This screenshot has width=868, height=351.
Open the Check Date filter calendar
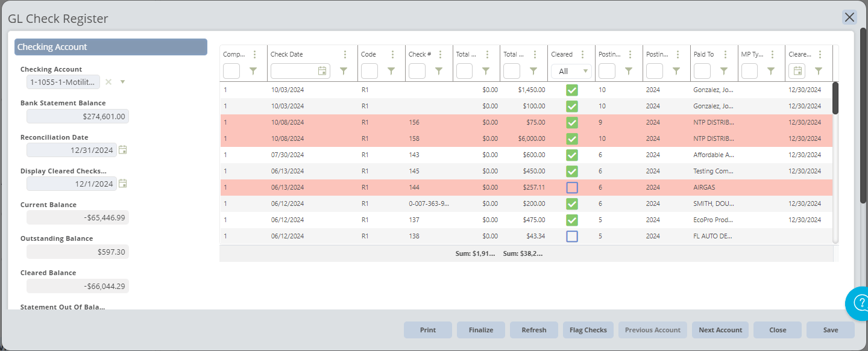[x=323, y=70]
